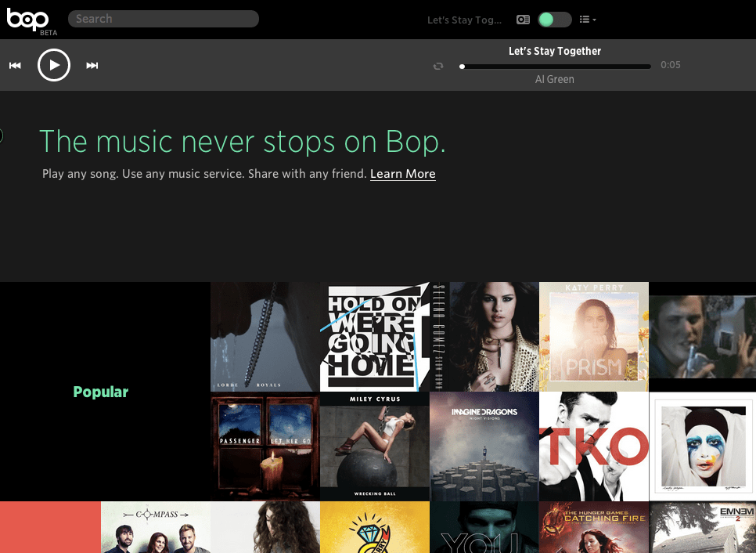Open the Lorde Royals album cover
The height and width of the screenshot is (553, 756).
pos(265,336)
